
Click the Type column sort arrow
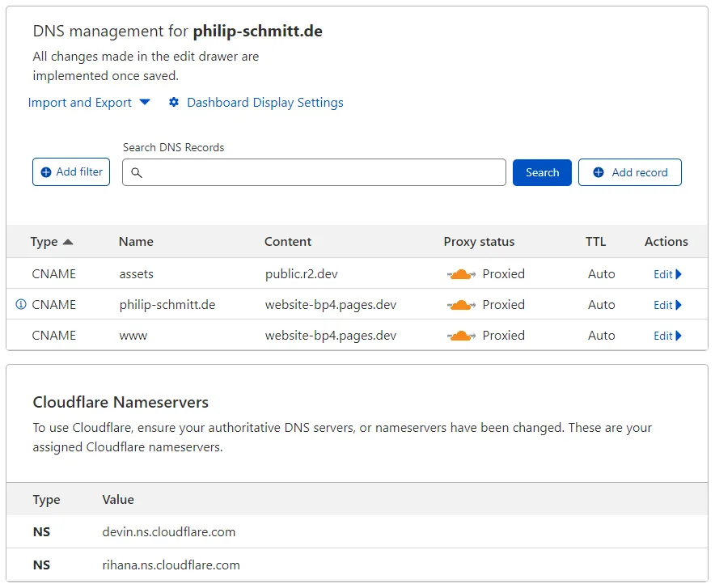tap(70, 242)
